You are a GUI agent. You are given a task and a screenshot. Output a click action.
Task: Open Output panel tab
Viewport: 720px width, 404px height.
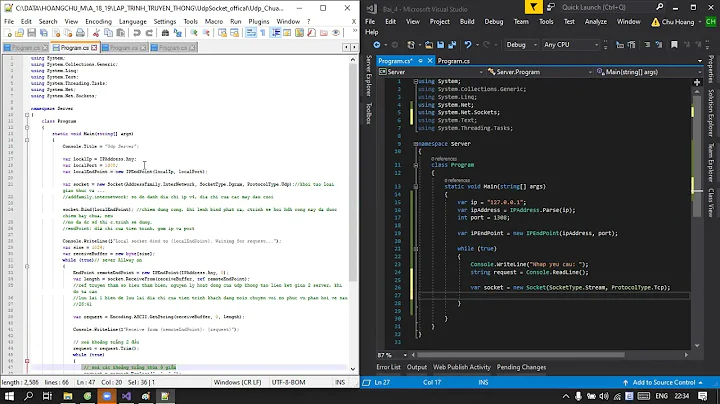tap(417, 367)
